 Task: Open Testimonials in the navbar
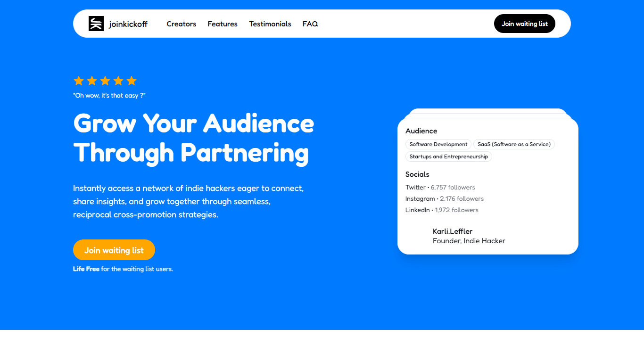point(270,24)
